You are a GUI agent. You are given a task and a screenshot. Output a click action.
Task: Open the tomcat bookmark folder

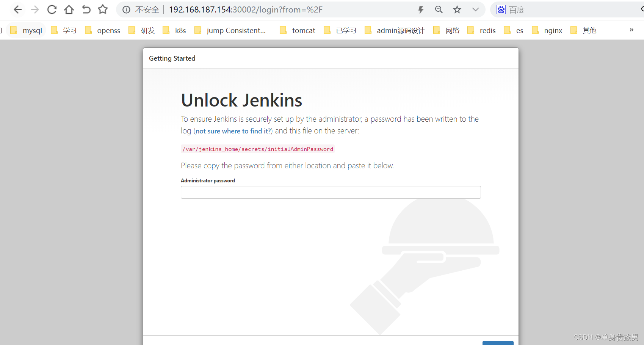[x=298, y=30]
